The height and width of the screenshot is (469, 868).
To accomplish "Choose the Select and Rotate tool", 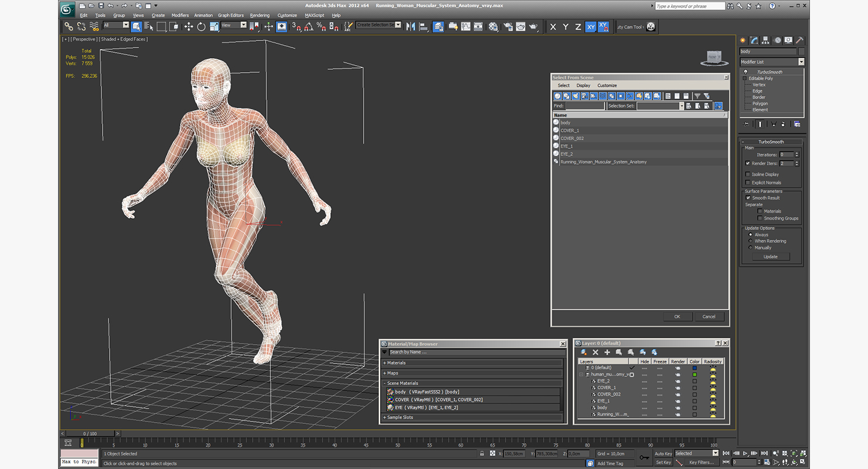I will (x=201, y=26).
